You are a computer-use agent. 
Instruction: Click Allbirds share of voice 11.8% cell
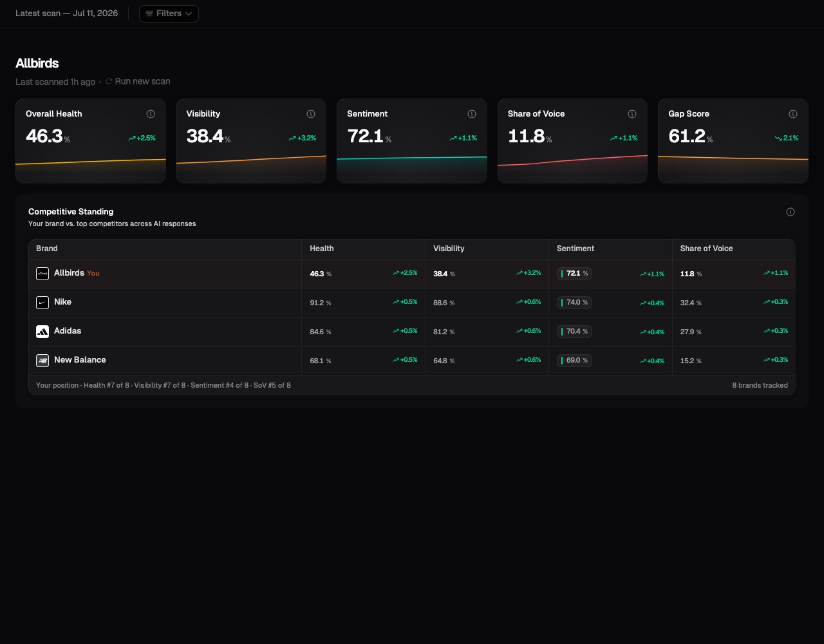[x=734, y=274]
